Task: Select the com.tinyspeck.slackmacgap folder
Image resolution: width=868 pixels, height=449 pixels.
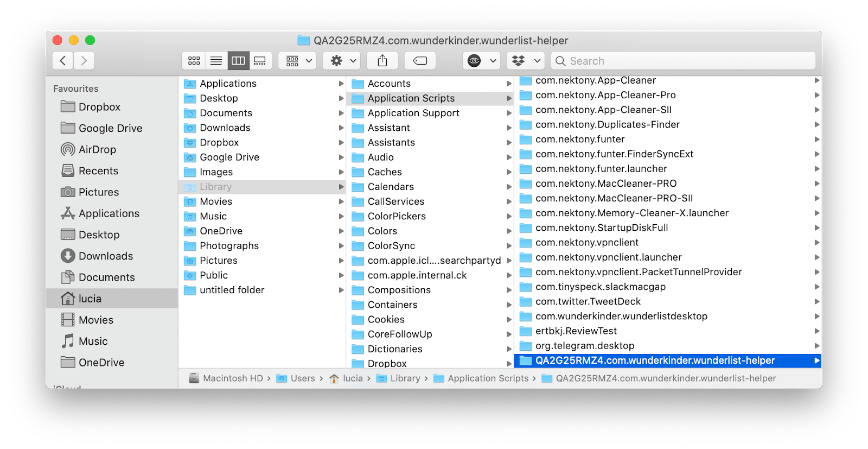Action: 668,287
